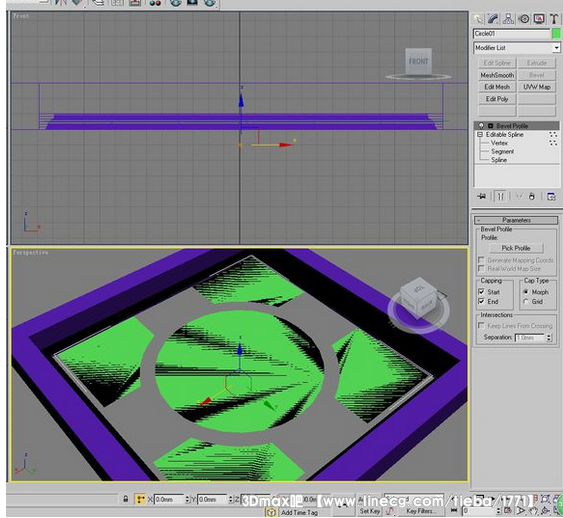Click the X coordinate spinner
Viewport: 563px width, 518px height.
[187, 499]
